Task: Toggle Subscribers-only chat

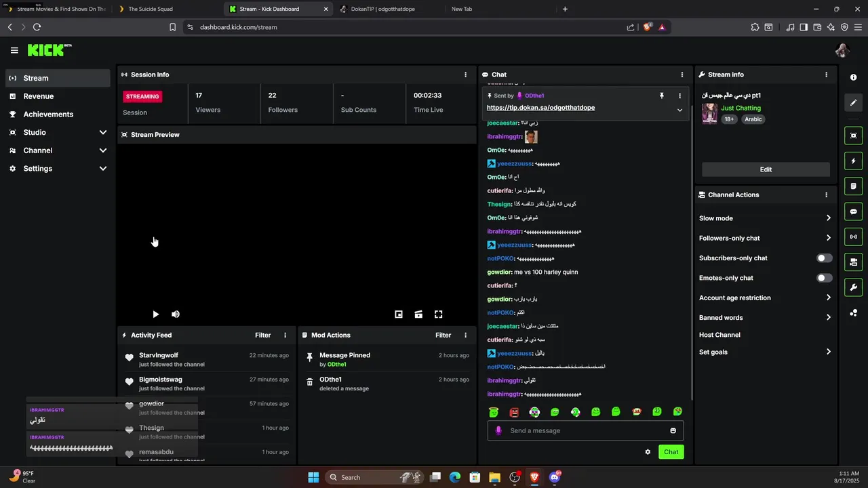Action: (x=824, y=258)
